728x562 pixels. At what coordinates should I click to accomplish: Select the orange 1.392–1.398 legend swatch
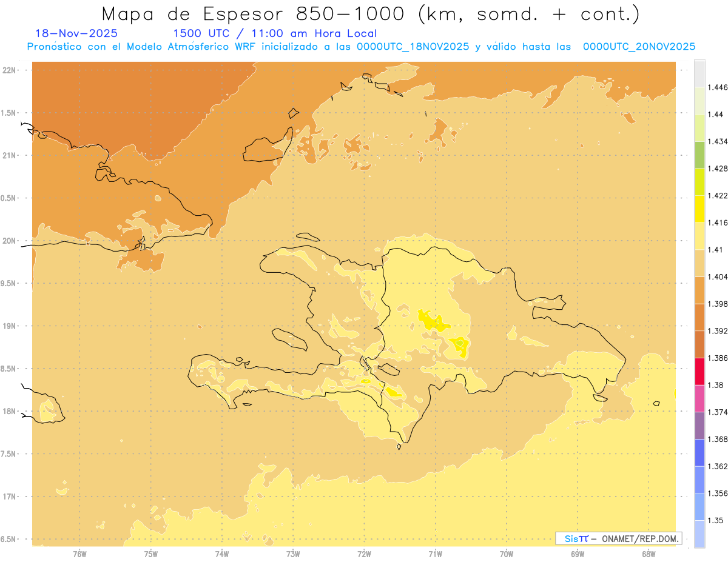click(x=699, y=317)
